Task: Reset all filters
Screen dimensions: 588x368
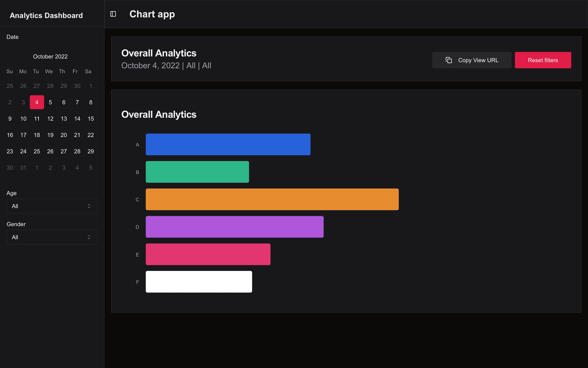Action: (x=543, y=60)
